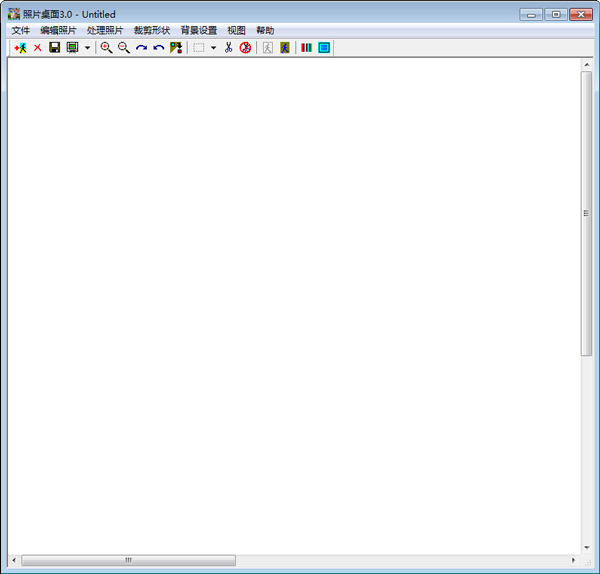Click the vertical scrollbar up arrow

(587, 65)
